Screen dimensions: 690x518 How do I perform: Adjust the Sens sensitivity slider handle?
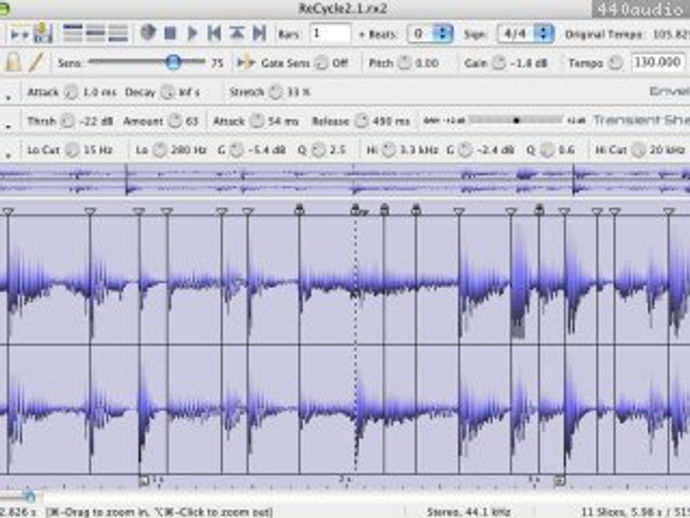click(173, 62)
